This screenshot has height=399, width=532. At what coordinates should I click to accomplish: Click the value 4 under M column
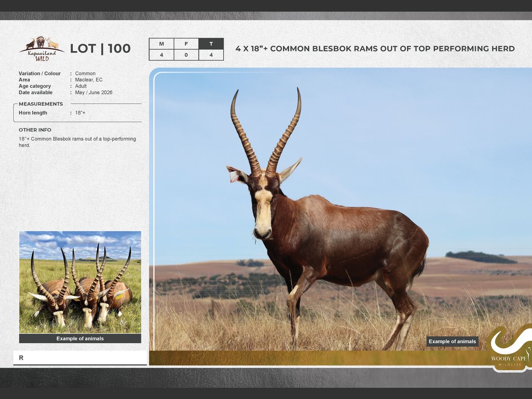[161, 55]
